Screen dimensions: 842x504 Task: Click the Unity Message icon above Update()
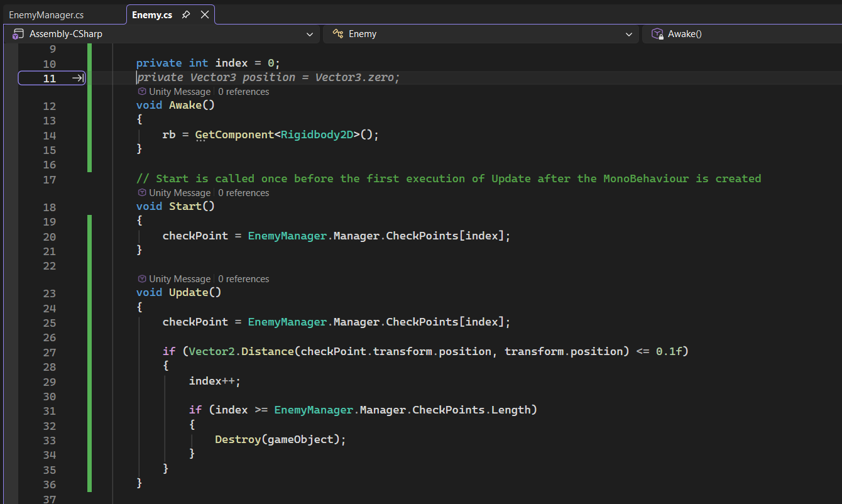142,279
